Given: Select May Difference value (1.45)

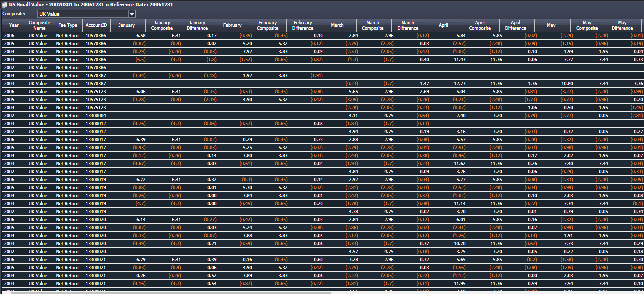Looking at the screenshot, I should pyautogui.click(x=636, y=108).
